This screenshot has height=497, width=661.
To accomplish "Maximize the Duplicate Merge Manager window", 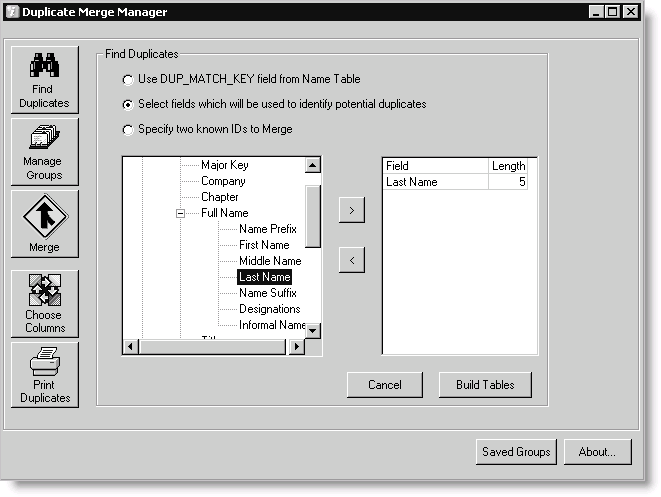I will (x=613, y=12).
